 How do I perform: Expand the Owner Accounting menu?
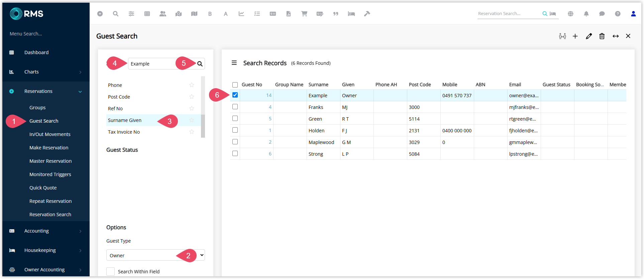(x=46, y=270)
